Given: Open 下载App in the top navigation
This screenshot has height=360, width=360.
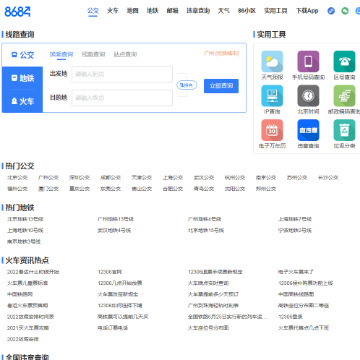Looking at the screenshot, I should pyautogui.click(x=307, y=11).
